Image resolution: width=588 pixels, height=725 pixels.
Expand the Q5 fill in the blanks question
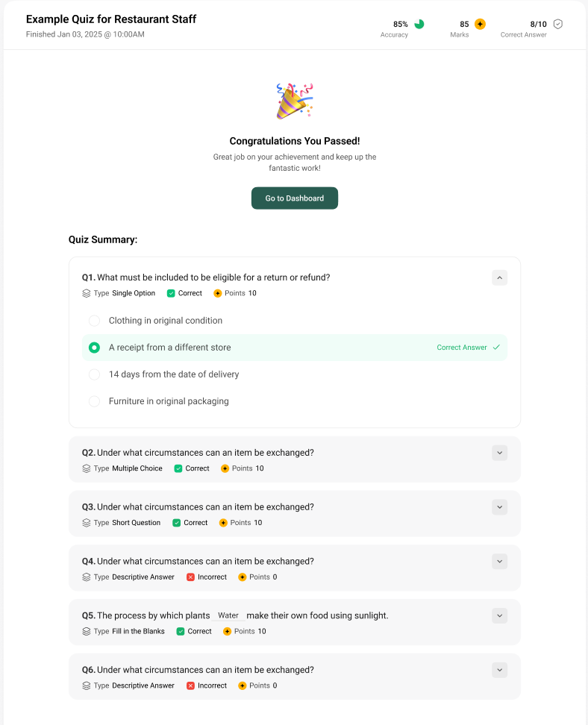pyautogui.click(x=500, y=615)
